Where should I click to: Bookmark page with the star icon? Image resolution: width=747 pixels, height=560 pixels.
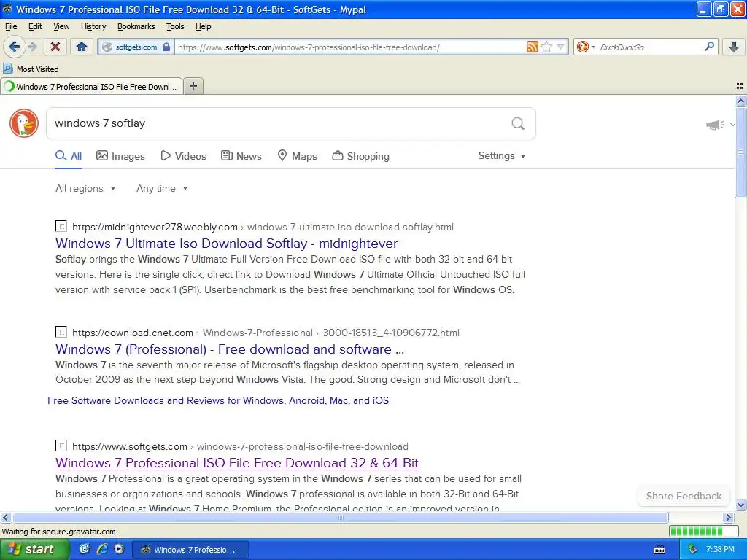point(547,47)
